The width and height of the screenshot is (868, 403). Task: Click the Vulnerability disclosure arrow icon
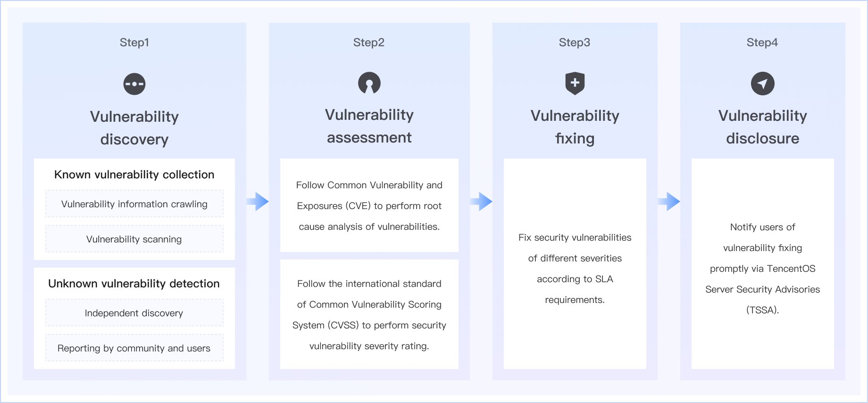762,84
